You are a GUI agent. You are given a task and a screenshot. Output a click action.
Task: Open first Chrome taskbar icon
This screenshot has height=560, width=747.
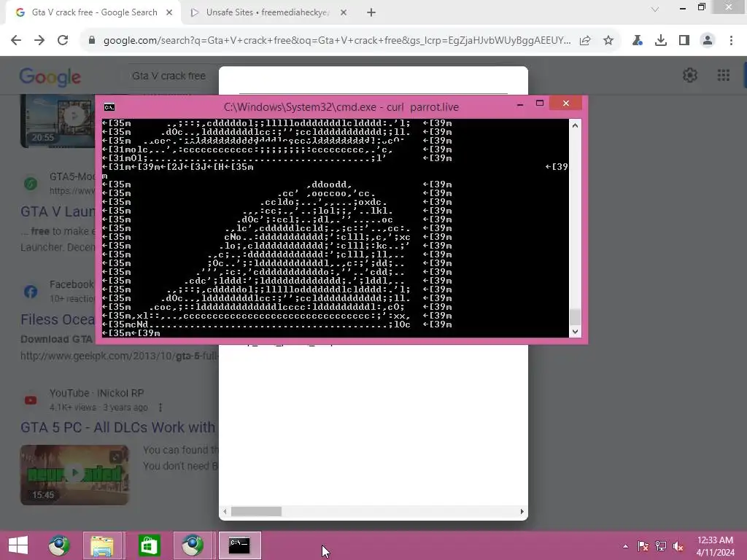pos(59,545)
